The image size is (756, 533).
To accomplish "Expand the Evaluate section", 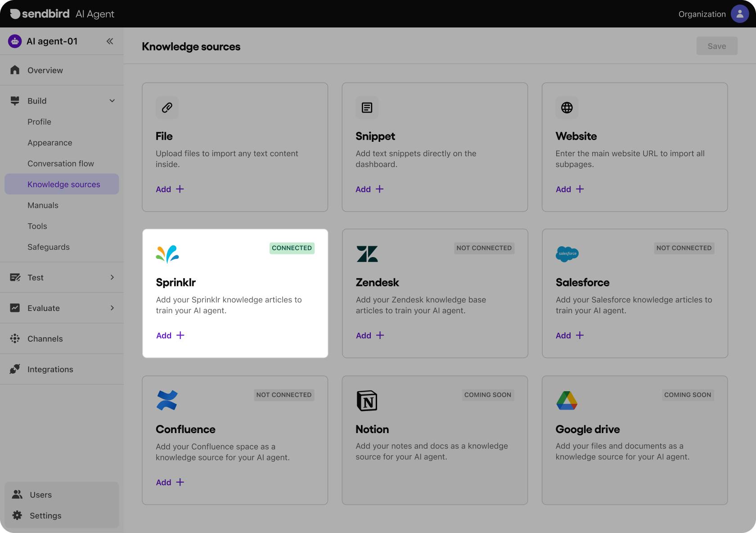I will click(112, 308).
